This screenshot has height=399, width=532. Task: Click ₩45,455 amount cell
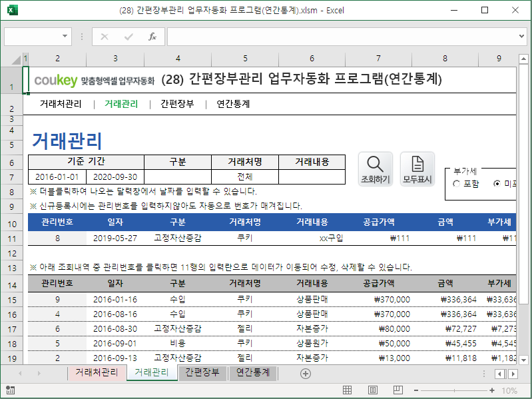click(445, 343)
